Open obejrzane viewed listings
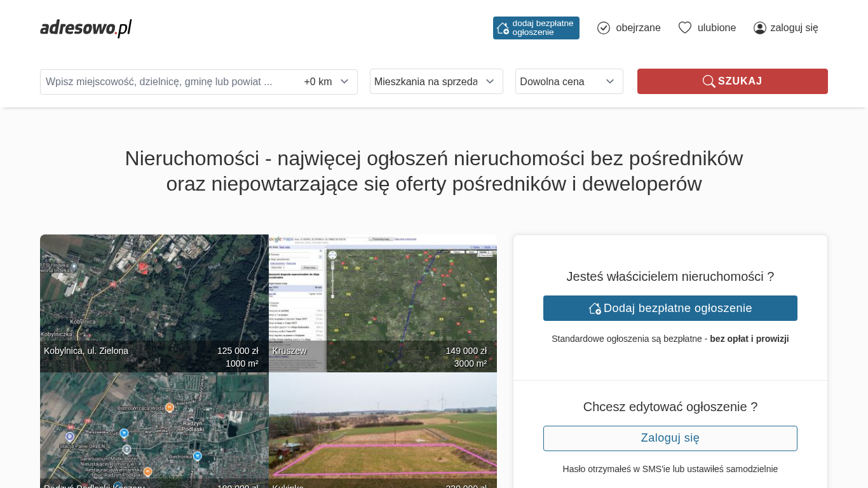This screenshot has height=488, width=868. [x=638, y=28]
